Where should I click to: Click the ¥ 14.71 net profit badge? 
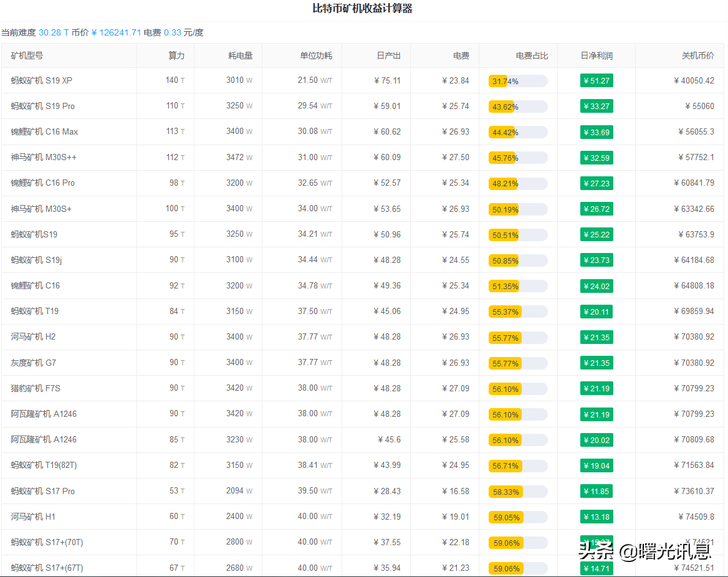click(596, 568)
